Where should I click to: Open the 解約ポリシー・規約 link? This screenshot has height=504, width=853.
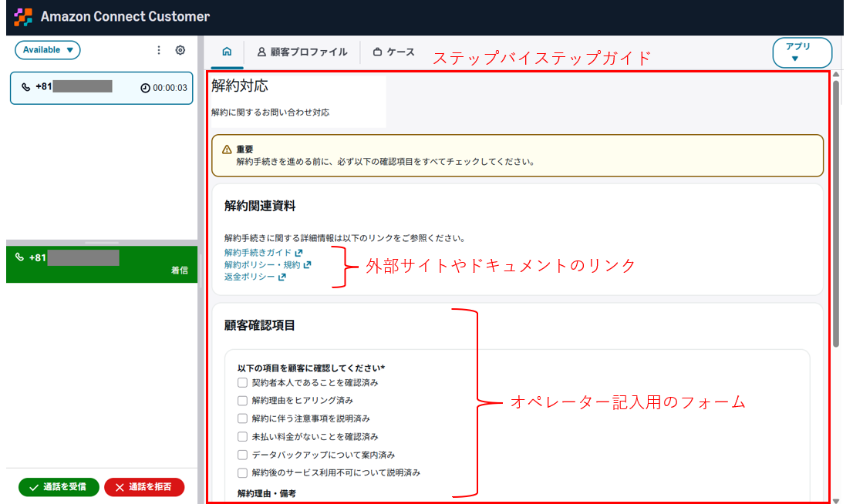(x=262, y=265)
